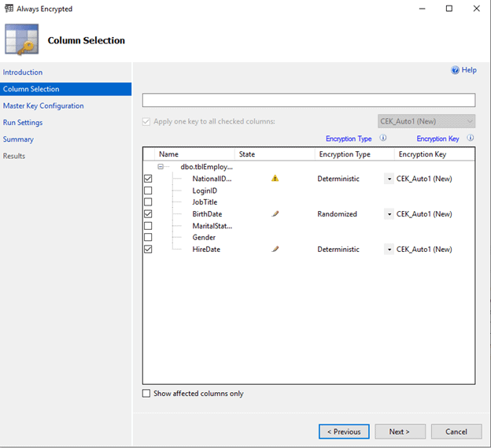Click the Next button
The height and width of the screenshot is (448, 491).
click(400, 431)
